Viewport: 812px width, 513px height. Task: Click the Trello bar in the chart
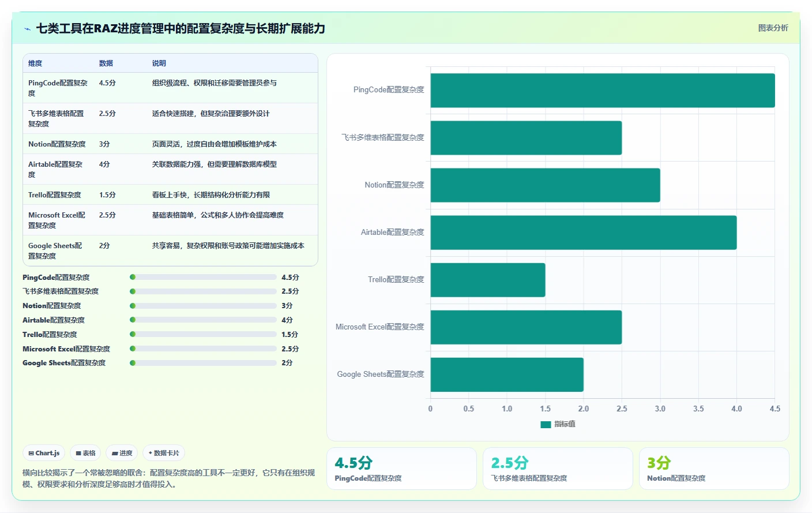[x=488, y=280]
